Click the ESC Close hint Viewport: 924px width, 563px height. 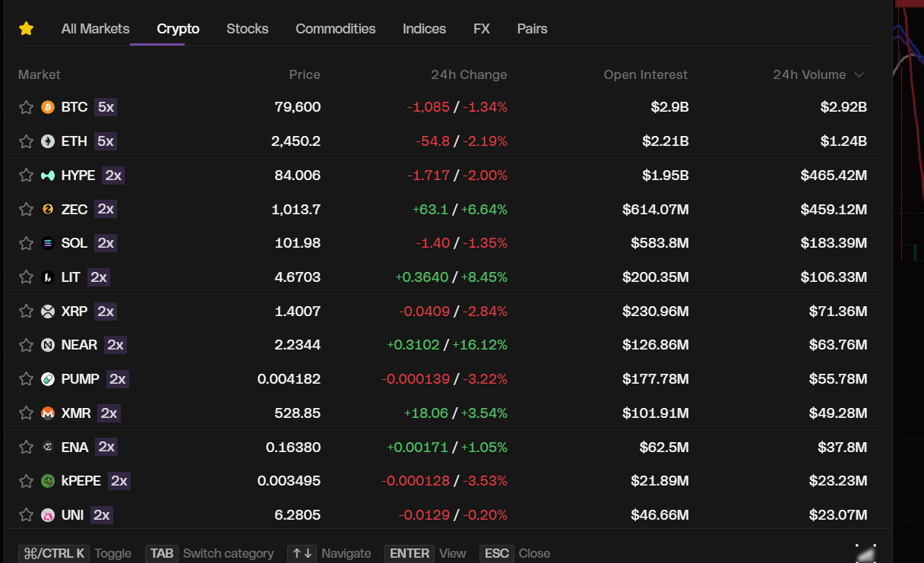515,553
